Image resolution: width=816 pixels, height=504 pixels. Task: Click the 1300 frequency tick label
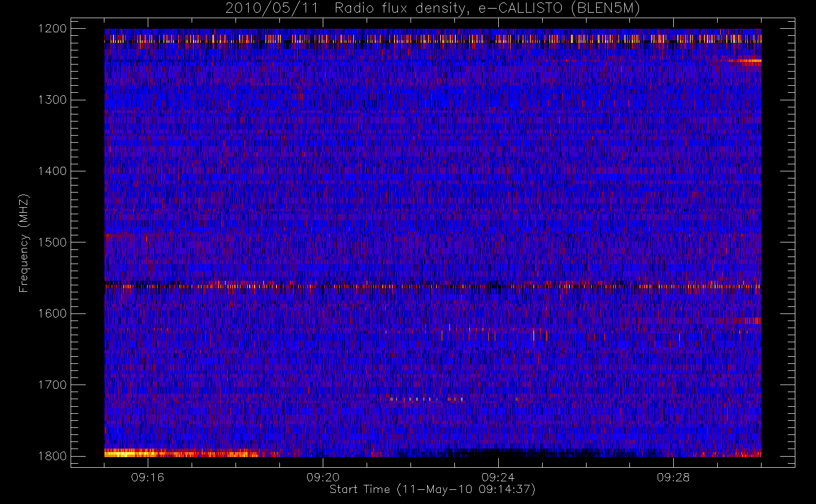pyautogui.click(x=52, y=100)
